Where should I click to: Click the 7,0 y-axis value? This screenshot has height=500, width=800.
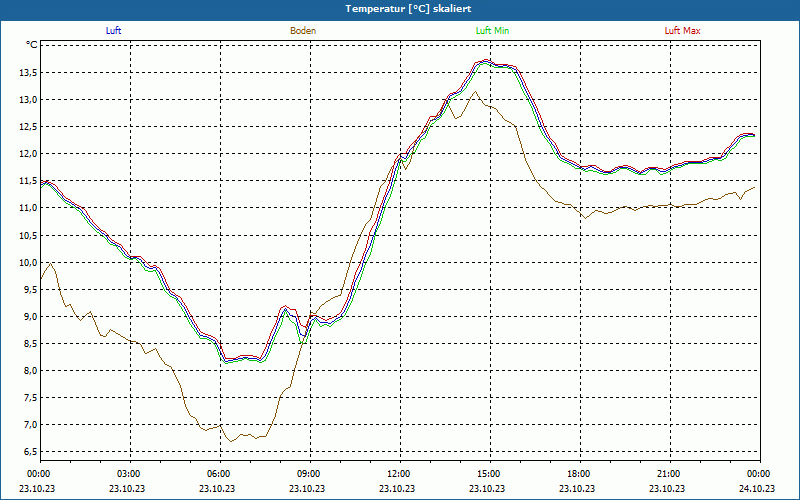tap(30, 424)
